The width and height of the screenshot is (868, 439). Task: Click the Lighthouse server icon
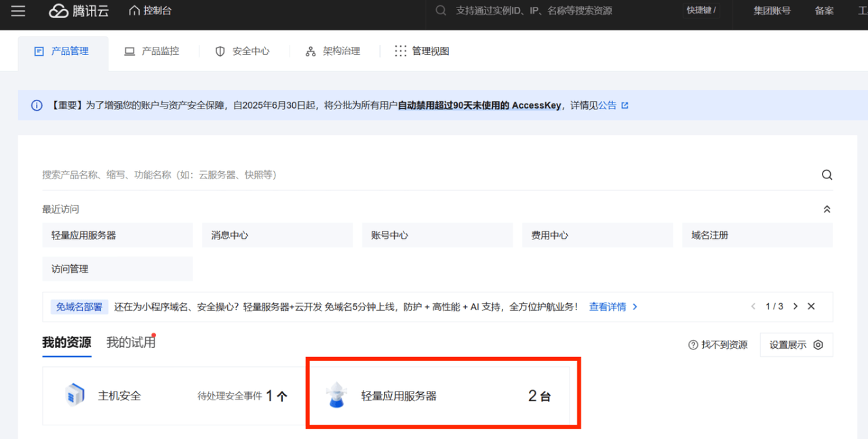pos(336,396)
